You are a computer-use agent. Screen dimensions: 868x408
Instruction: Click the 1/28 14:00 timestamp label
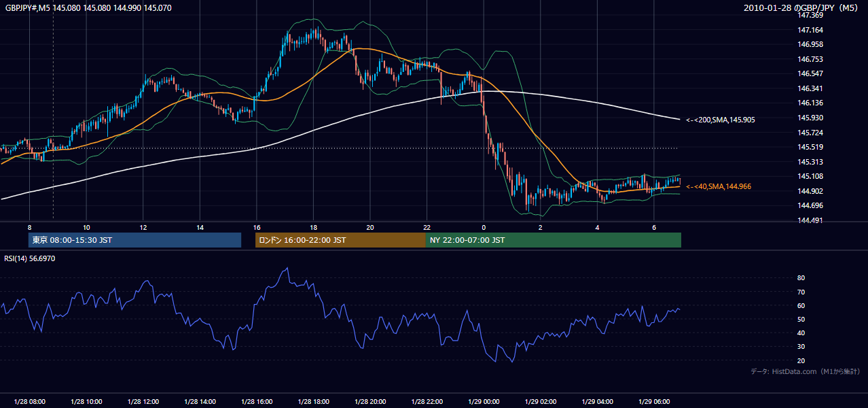pyautogui.click(x=200, y=401)
